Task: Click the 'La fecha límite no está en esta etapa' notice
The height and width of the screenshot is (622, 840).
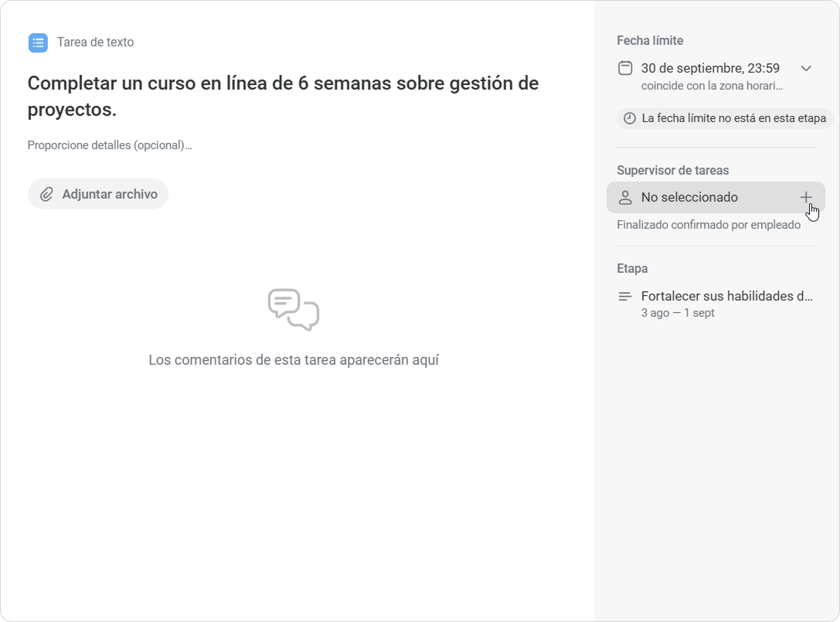Action: [725, 118]
